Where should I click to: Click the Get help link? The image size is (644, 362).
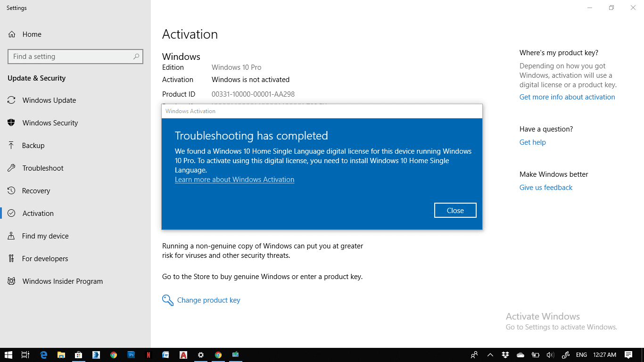(x=532, y=142)
